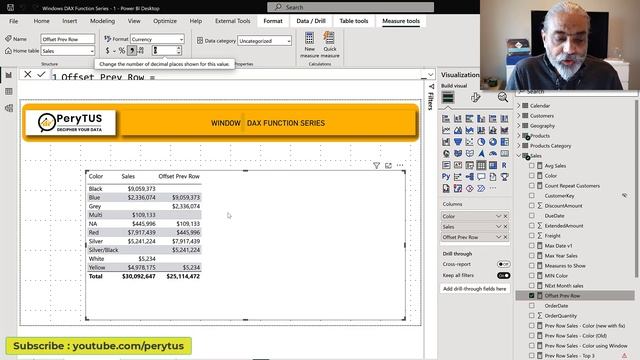Open Format dropdown showing Currency
Screen dimensions: 640x360
click(x=157, y=39)
